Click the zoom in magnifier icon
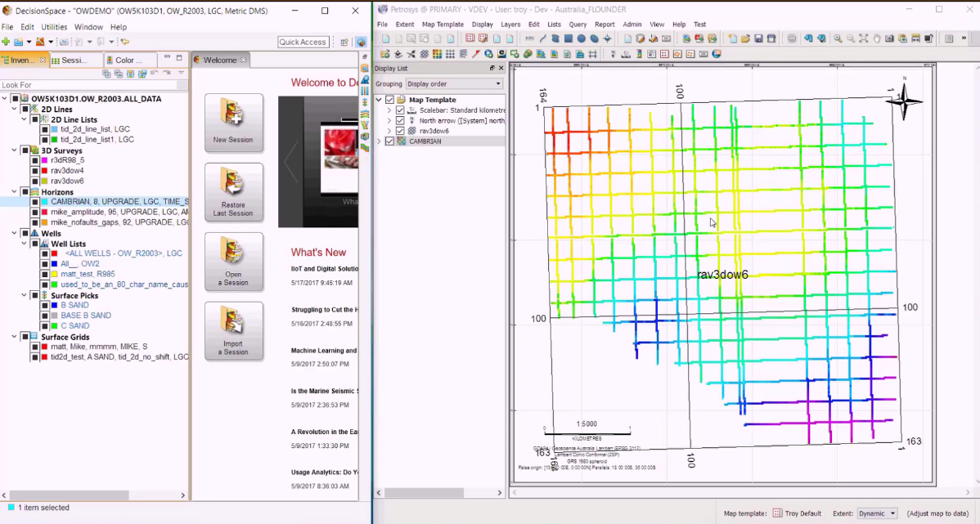This screenshot has height=524, width=980. tap(838, 38)
